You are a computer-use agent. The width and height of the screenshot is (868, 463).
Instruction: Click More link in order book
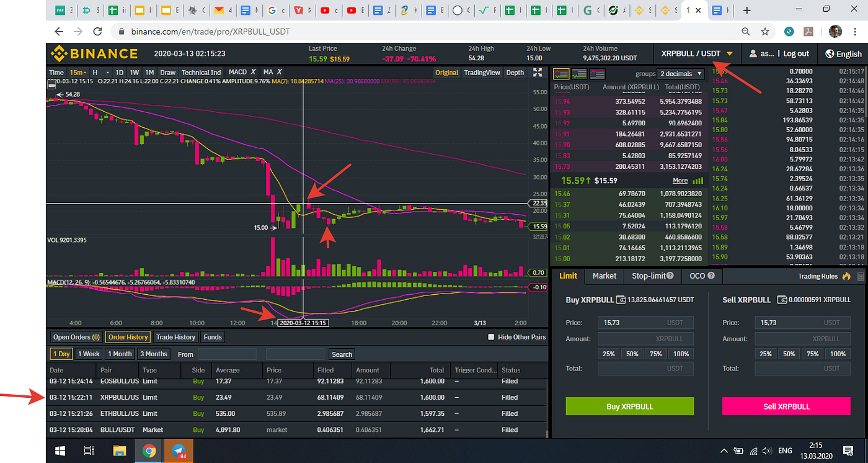(x=680, y=181)
